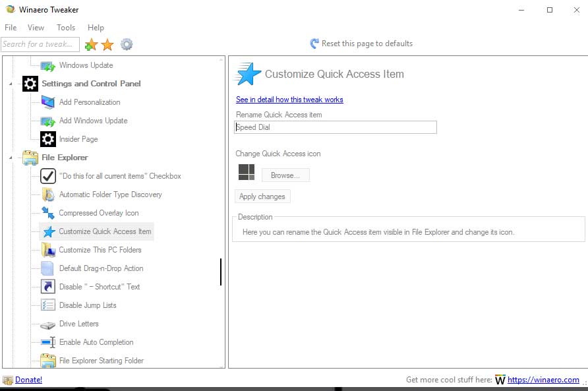The width and height of the screenshot is (588, 391).
Task: Click the Windows Update tree icon
Action: (48, 66)
